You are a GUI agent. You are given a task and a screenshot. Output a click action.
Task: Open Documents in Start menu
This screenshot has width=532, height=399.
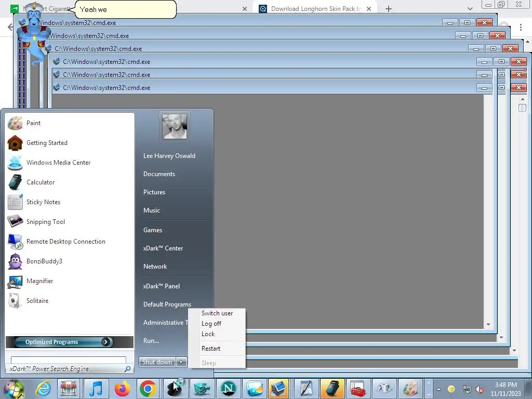click(x=159, y=174)
